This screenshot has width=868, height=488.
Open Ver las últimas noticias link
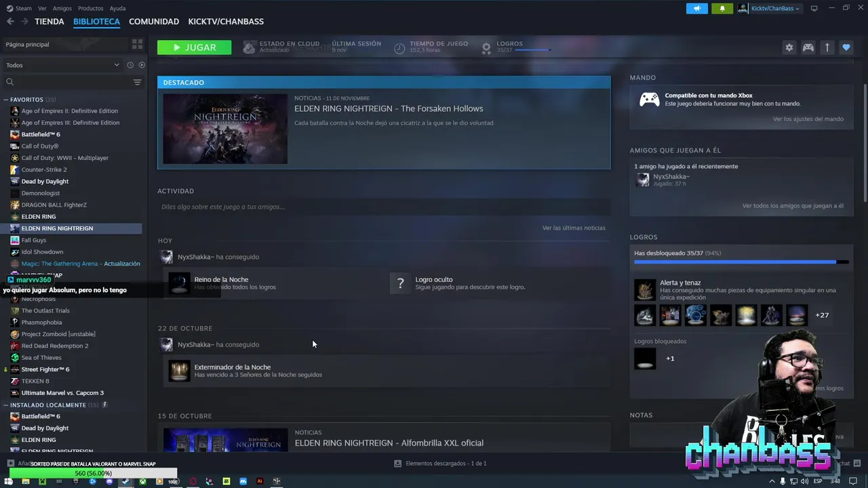pyautogui.click(x=574, y=228)
